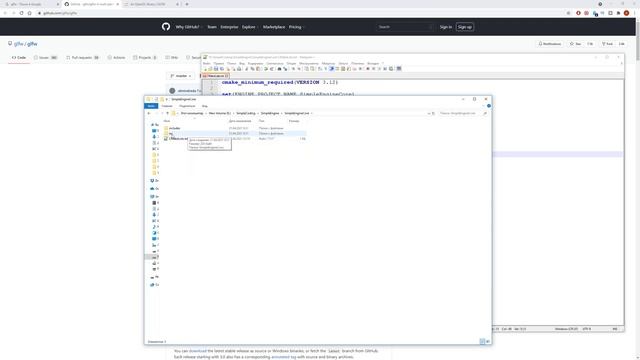The image size is (640, 360).
Task: Click the download link in the README
Action: (x=198, y=351)
